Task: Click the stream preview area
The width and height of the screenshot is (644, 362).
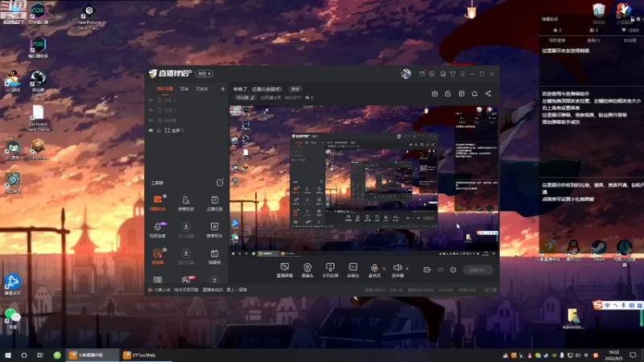Action: 364,181
